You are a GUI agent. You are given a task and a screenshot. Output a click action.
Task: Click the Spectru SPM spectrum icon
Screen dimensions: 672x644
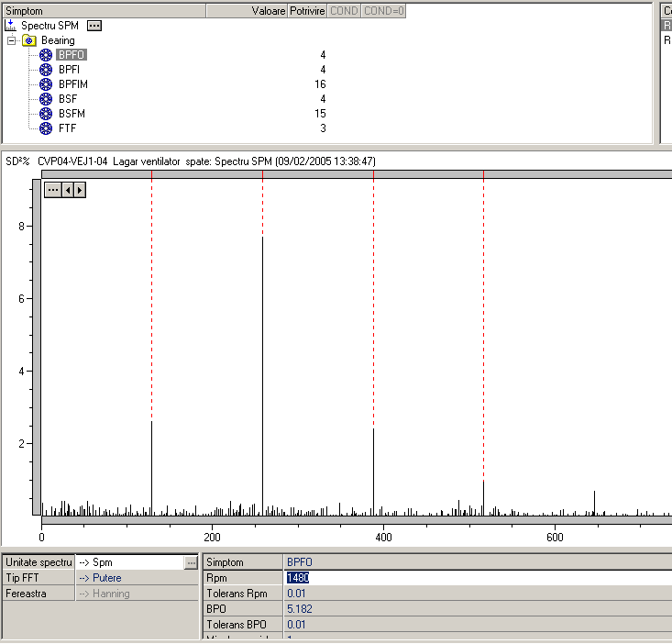coord(11,26)
